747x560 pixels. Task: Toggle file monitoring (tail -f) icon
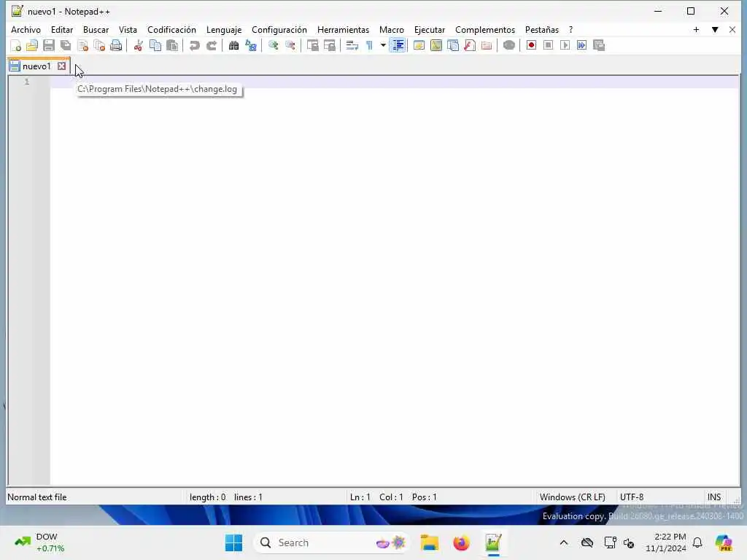tap(508, 46)
